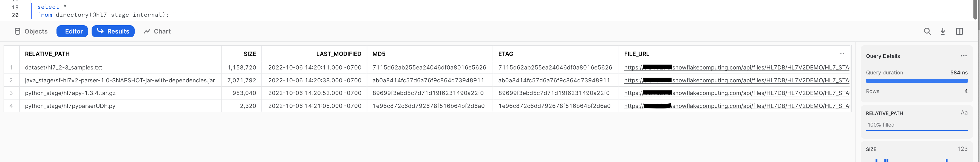Open FILE_URL column options ellipsis
The width and height of the screenshot is (980, 162).
[842, 54]
